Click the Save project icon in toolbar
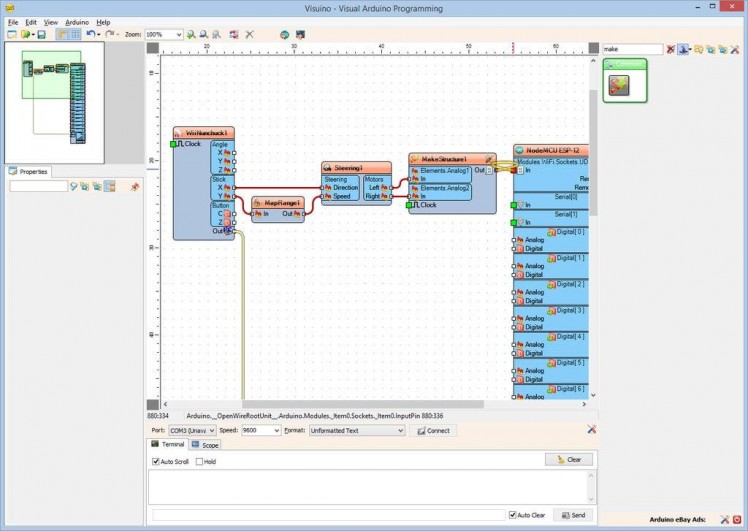Image resolution: width=748 pixels, height=531 pixels. [x=41, y=34]
